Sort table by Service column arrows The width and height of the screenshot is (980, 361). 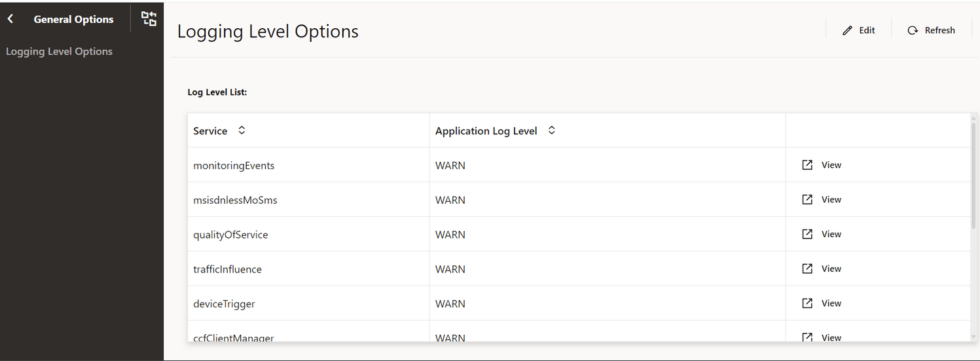tap(242, 130)
